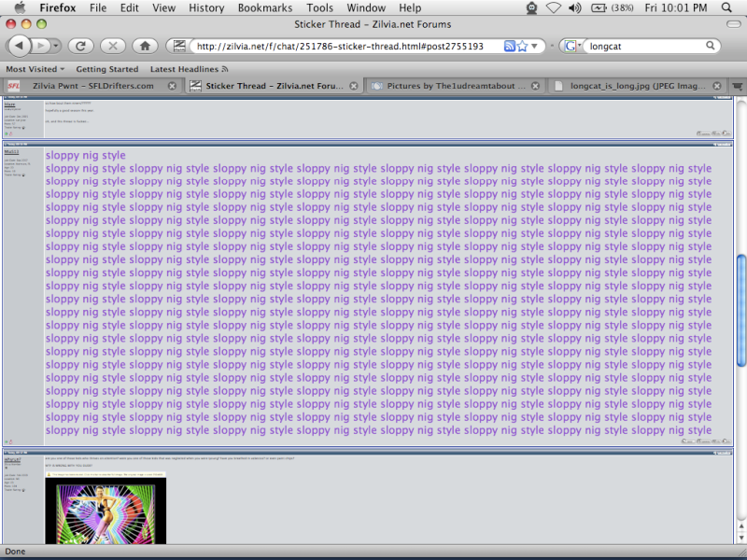Bookmark this page with the star icon

point(523,46)
